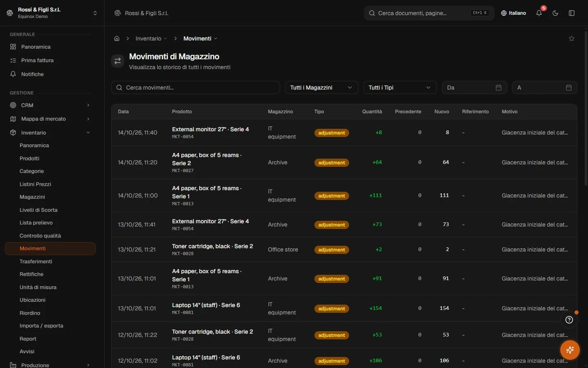Open the orange AI assistant button

(570, 350)
